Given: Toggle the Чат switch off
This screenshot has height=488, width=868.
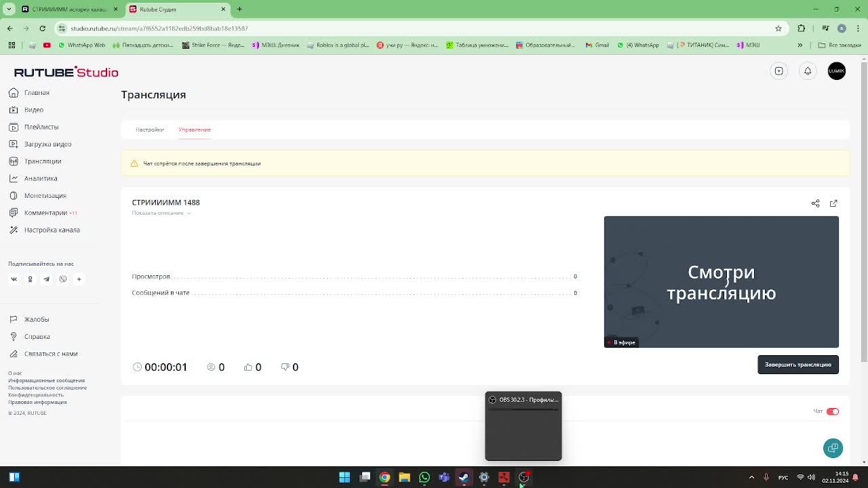Looking at the screenshot, I should click(833, 411).
